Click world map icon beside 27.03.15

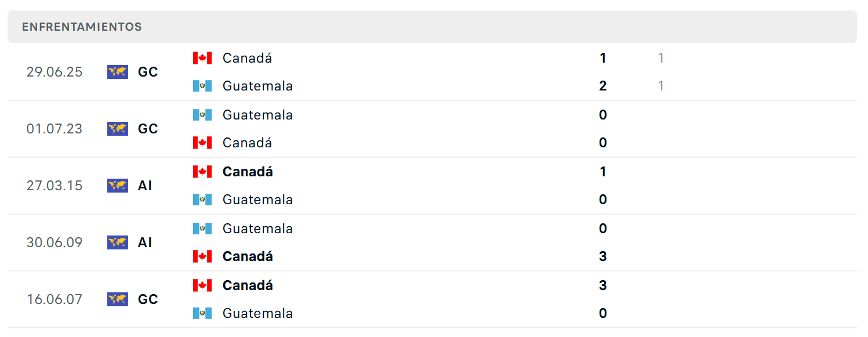pos(118,186)
